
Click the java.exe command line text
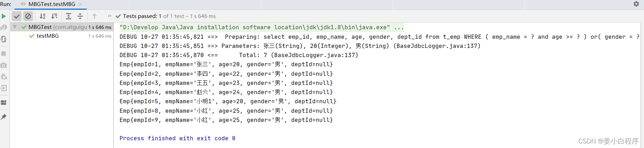[x=262, y=27]
